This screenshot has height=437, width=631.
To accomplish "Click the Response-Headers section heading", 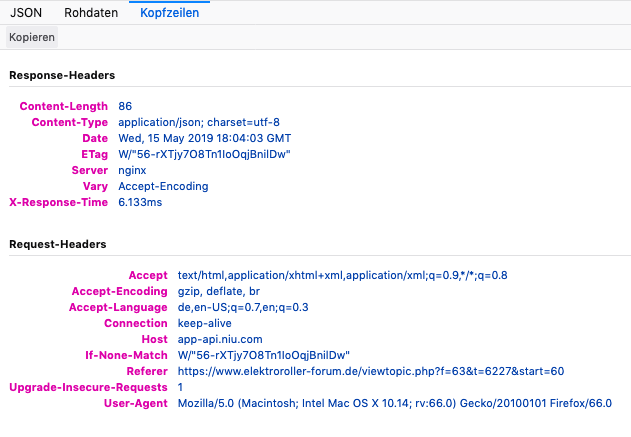I will pos(62,75).
